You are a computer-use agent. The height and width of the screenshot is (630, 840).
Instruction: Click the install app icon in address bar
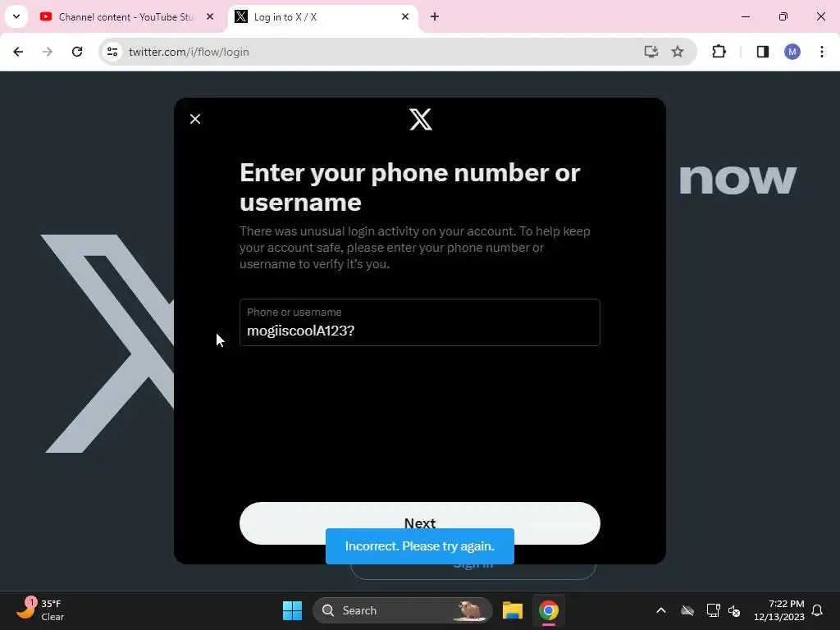point(651,52)
